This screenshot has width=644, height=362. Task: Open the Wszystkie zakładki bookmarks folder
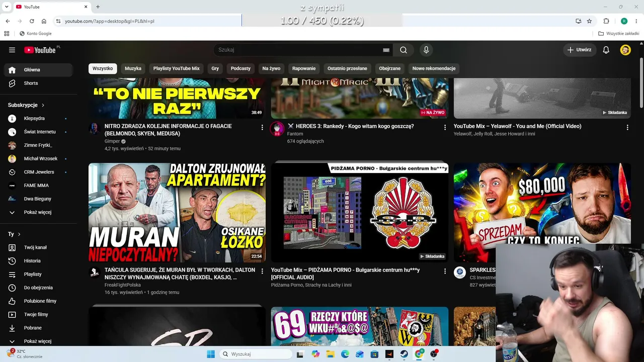[x=619, y=34]
